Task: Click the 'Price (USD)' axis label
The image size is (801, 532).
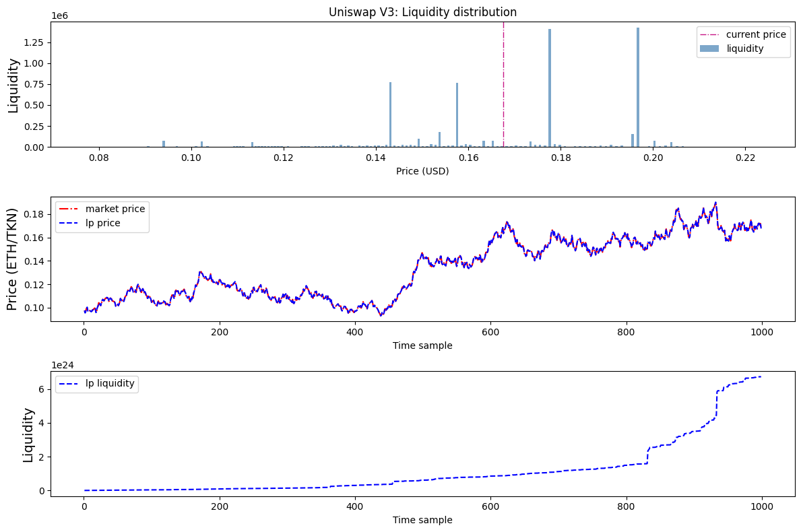Action: point(422,171)
